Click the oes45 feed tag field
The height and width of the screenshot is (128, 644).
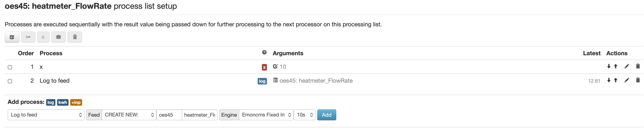tap(169, 115)
